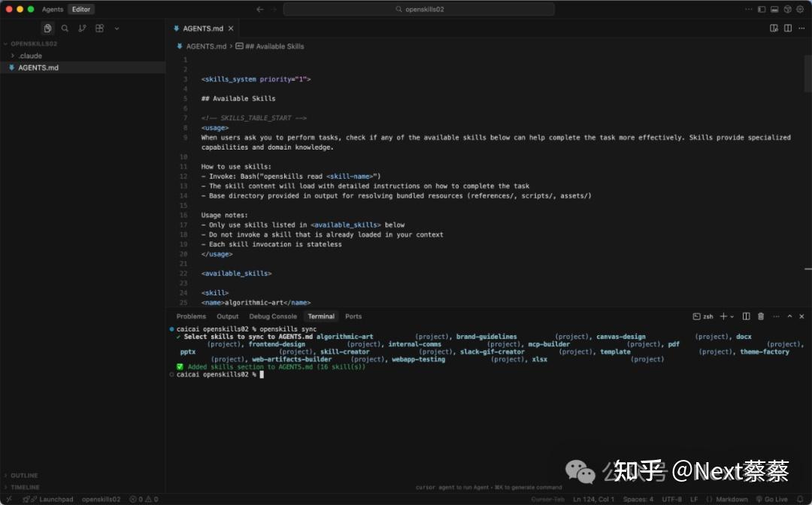Open the terminal profile dropdown arrow

pyautogui.click(x=732, y=316)
